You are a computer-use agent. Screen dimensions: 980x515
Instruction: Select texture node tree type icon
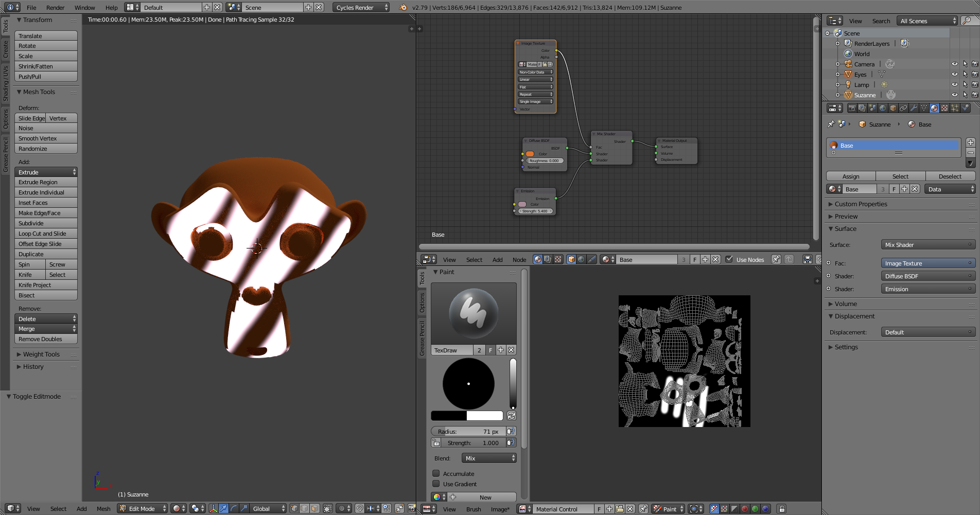click(x=558, y=259)
